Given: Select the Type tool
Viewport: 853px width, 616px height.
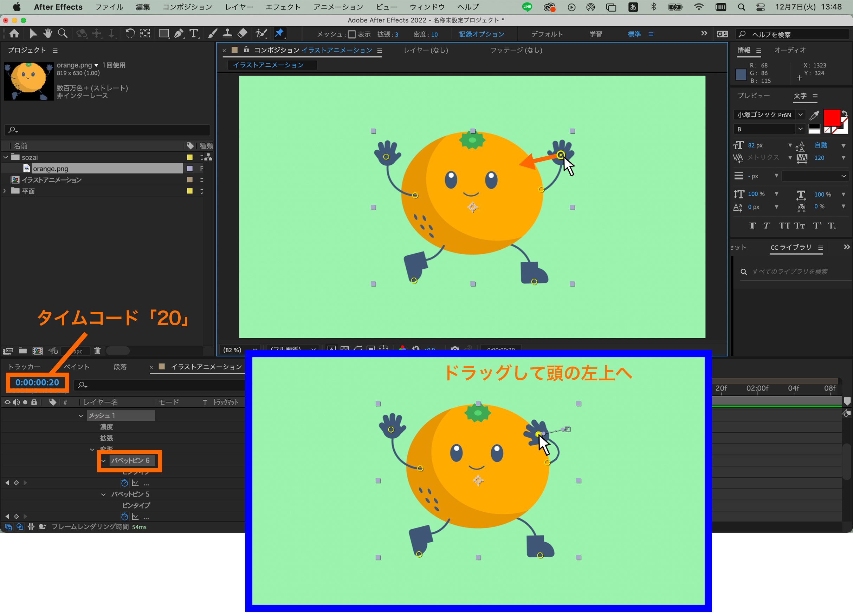Looking at the screenshot, I should (x=193, y=34).
